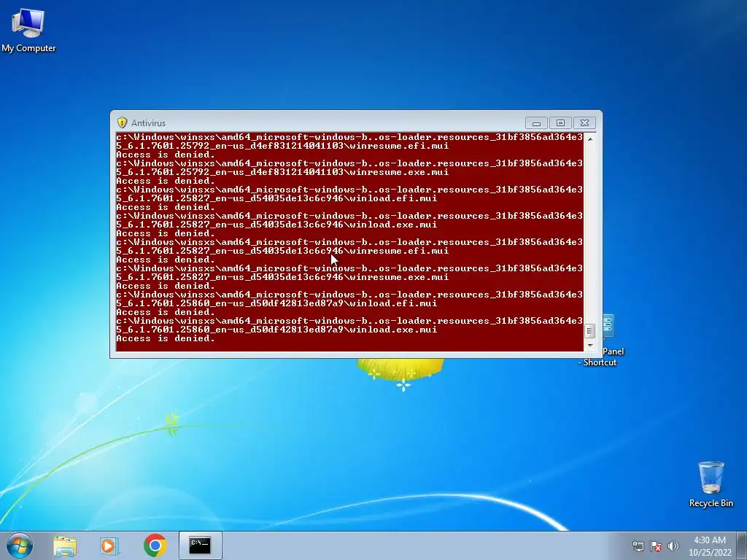This screenshot has height=560, width=747.
Task: Click the line ending in d4ef83121404f103\winresume.efi.mui
Action: pos(282,146)
